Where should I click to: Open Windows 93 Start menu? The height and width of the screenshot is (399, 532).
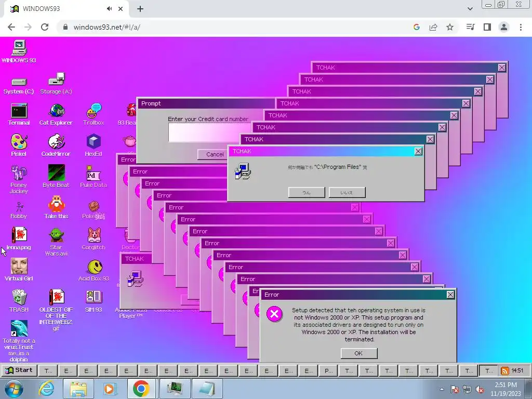coord(19,370)
